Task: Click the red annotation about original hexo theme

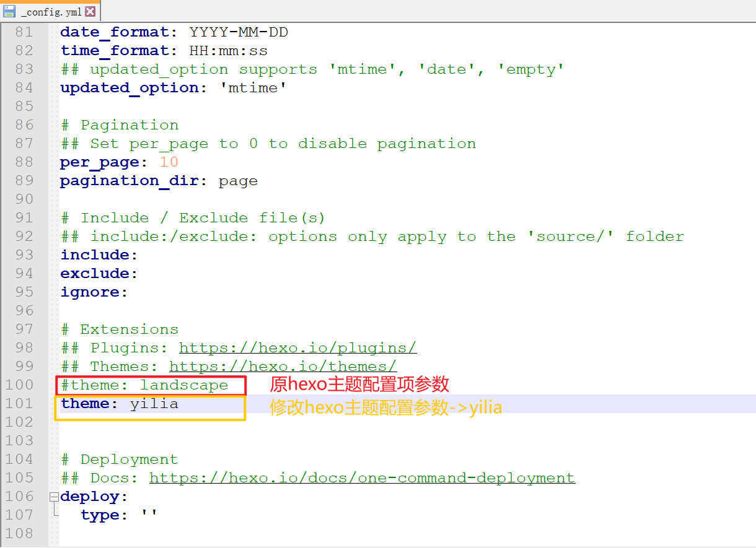Action: coord(359,385)
